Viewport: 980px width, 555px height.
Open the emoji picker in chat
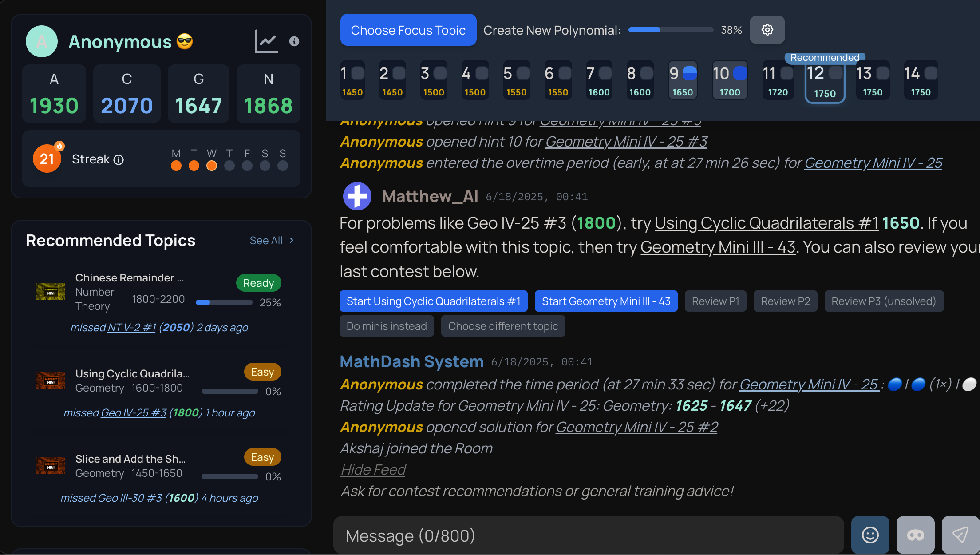pos(870,535)
